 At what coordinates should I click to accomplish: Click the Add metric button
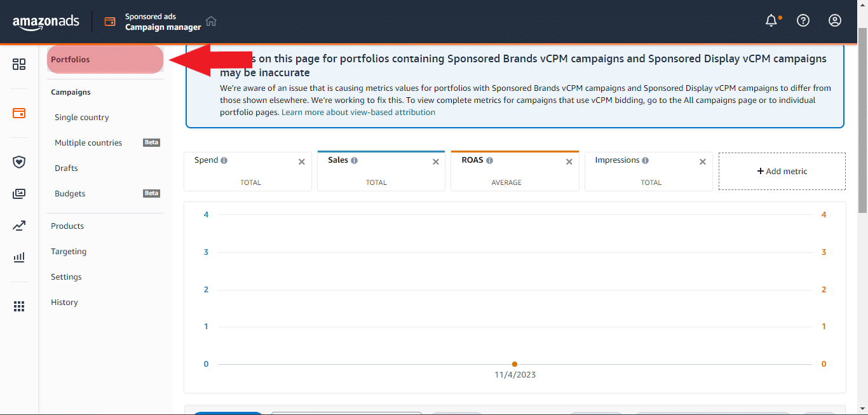click(x=782, y=171)
